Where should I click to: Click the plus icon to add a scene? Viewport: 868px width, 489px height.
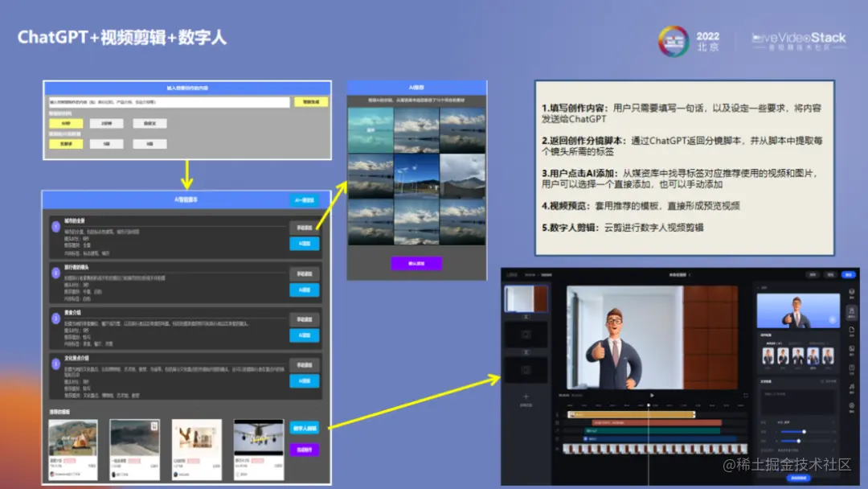(526, 397)
